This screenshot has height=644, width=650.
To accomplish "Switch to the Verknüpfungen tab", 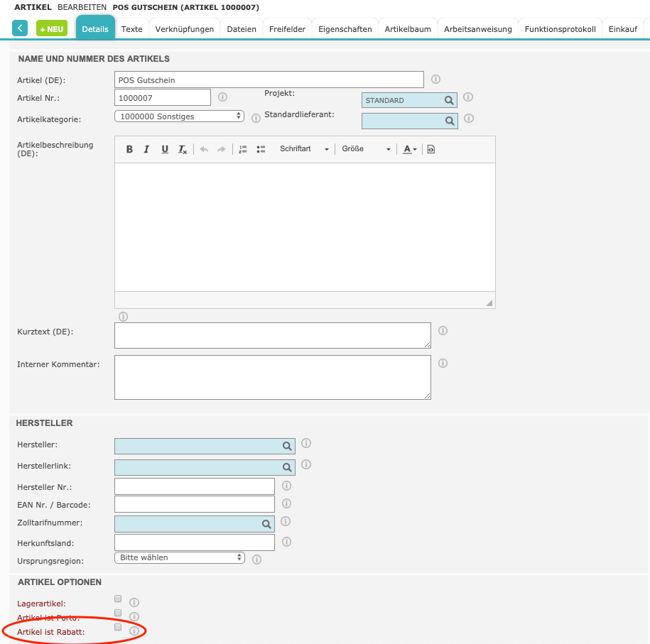I will pyautogui.click(x=185, y=29).
